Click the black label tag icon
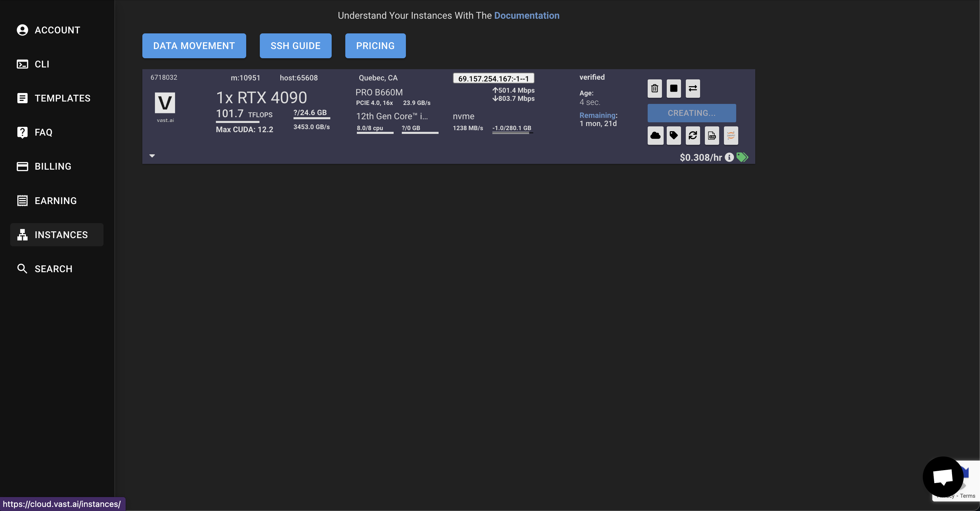Viewport: 980px width, 511px height. (x=674, y=136)
